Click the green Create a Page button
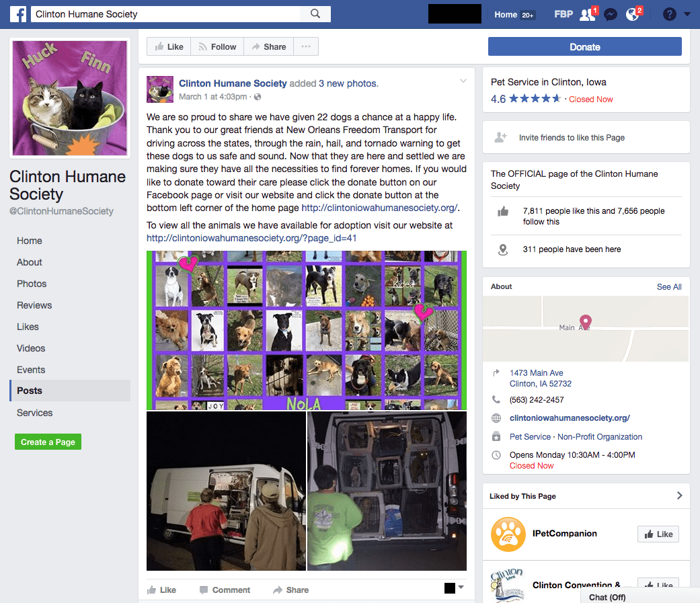 (x=48, y=442)
